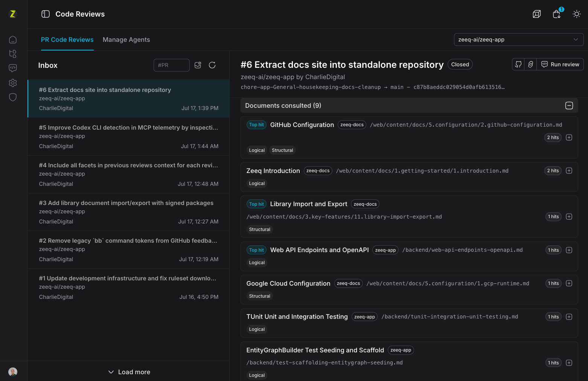Focus the #PR search field

point(172,65)
